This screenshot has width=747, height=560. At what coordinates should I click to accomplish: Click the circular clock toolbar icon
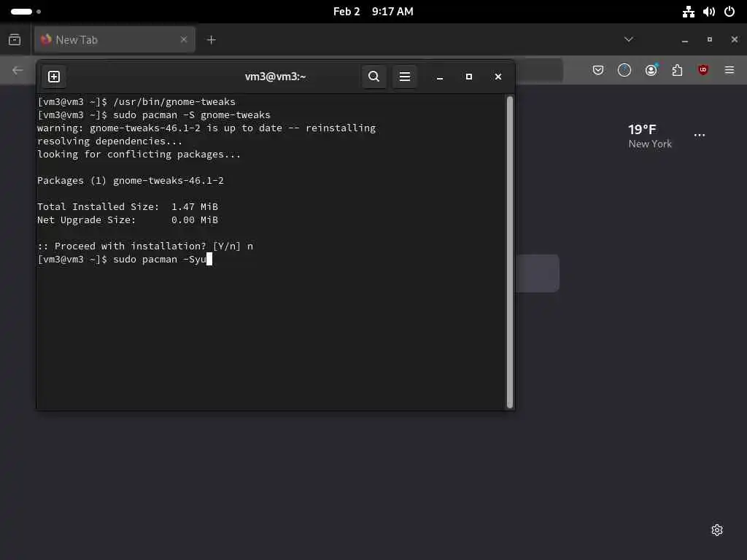[x=624, y=71]
